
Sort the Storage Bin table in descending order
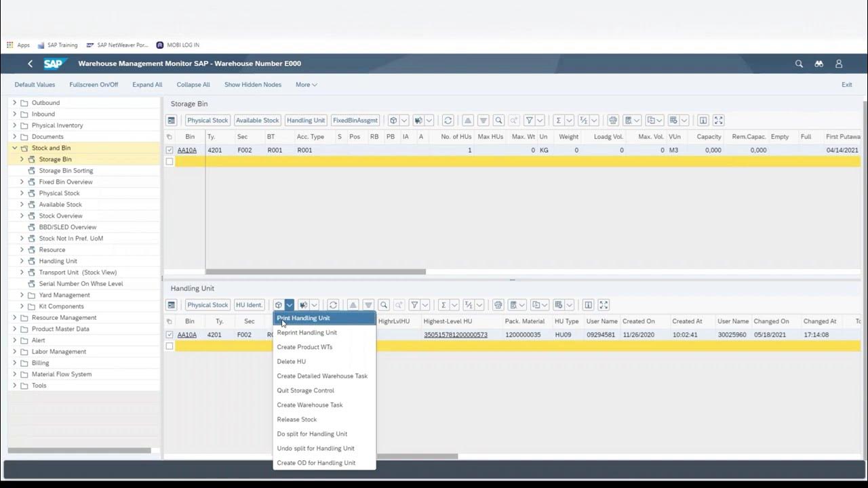tap(483, 120)
